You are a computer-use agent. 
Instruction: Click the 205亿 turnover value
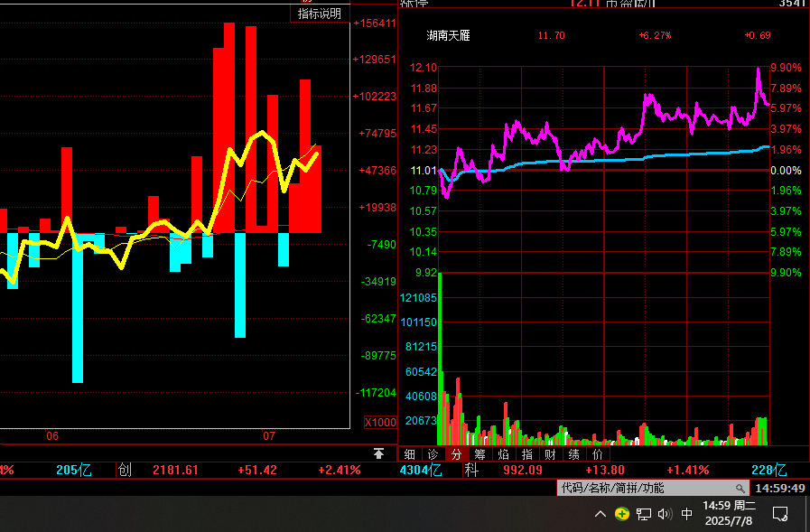point(74,470)
